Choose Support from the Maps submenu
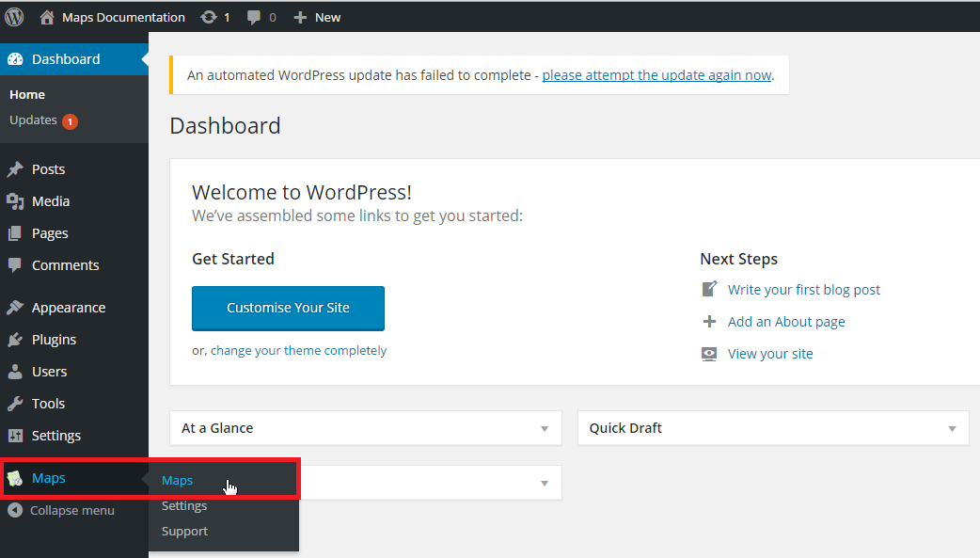The height and width of the screenshot is (558, 980). click(184, 531)
